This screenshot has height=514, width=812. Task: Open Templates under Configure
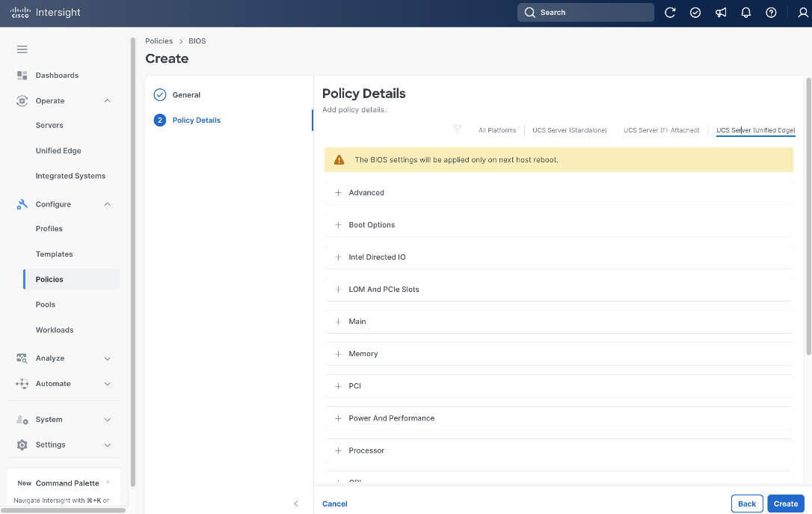click(x=54, y=254)
